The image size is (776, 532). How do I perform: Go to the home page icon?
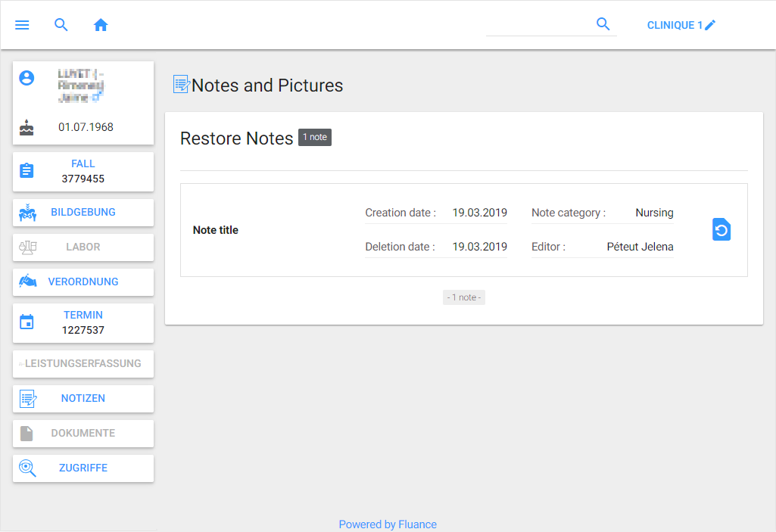(101, 25)
